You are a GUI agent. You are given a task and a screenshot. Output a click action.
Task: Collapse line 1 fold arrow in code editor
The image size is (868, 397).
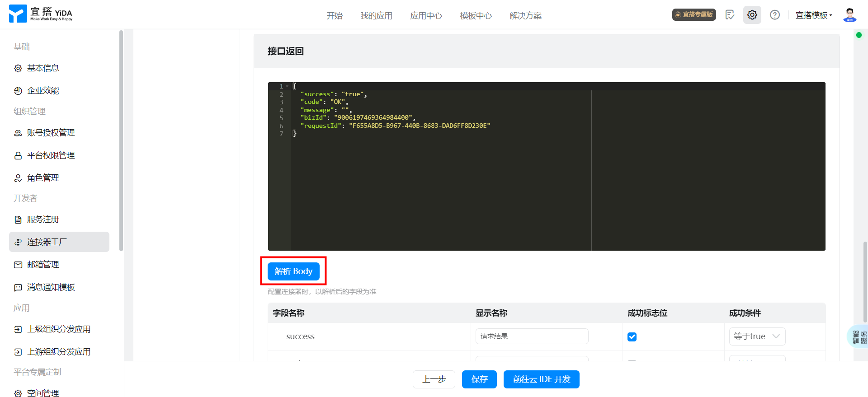(287, 86)
